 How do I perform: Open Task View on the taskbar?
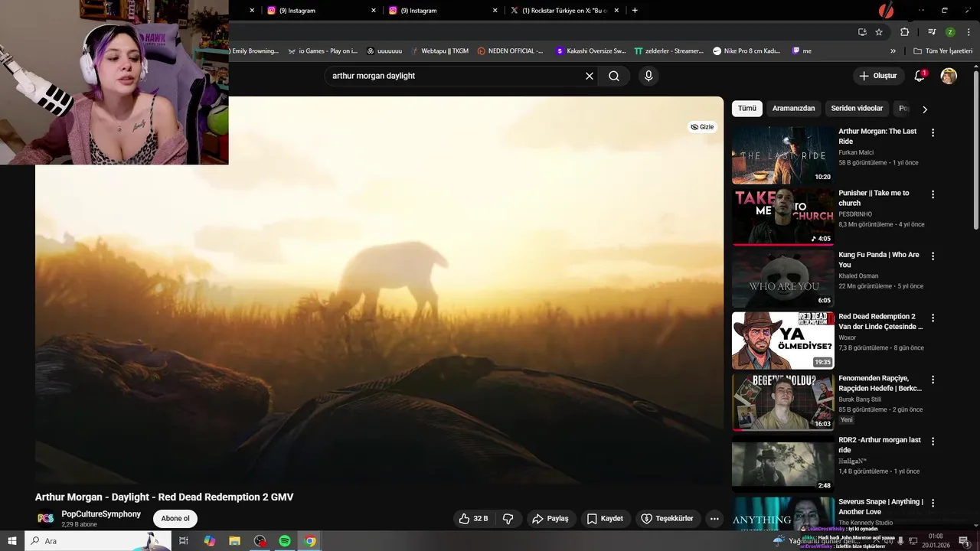(x=184, y=541)
